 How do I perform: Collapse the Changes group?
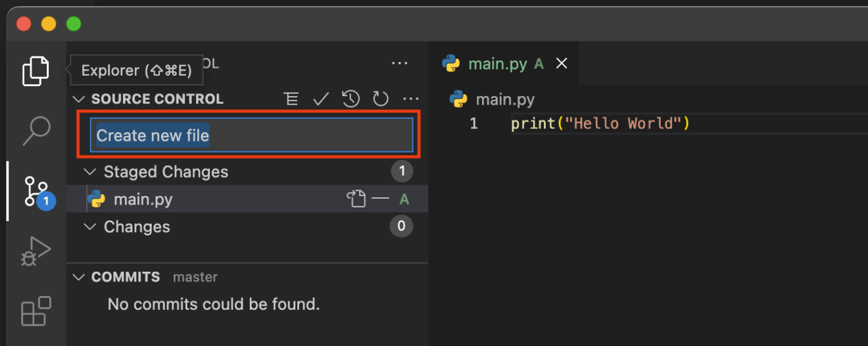(x=89, y=227)
